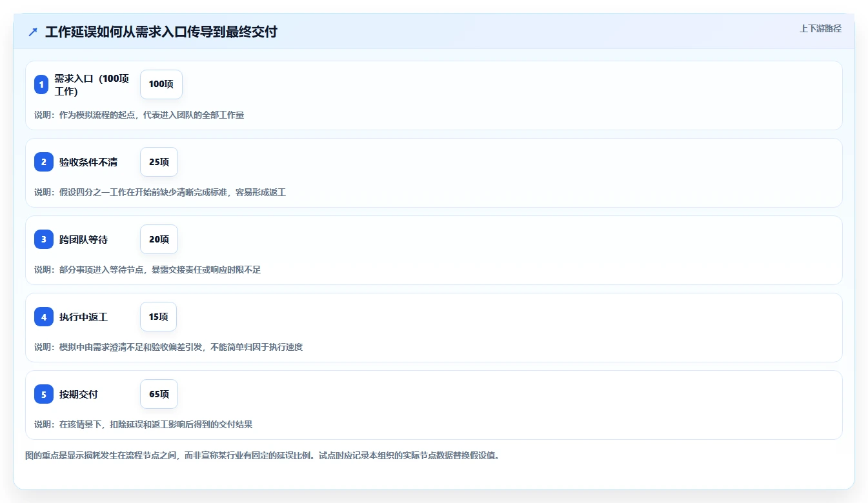This screenshot has width=868, height=503.
Task: Select the 65项 value chip
Action: [159, 394]
